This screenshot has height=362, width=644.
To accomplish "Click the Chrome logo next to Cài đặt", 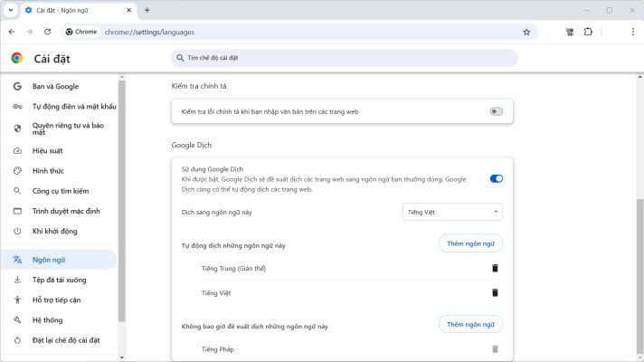I will (x=17, y=58).
